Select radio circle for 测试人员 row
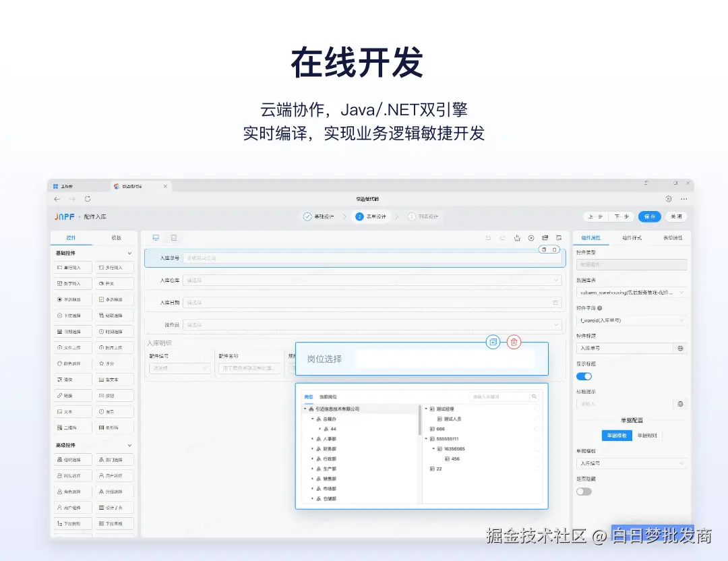This screenshot has width=728, height=561. [537, 419]
